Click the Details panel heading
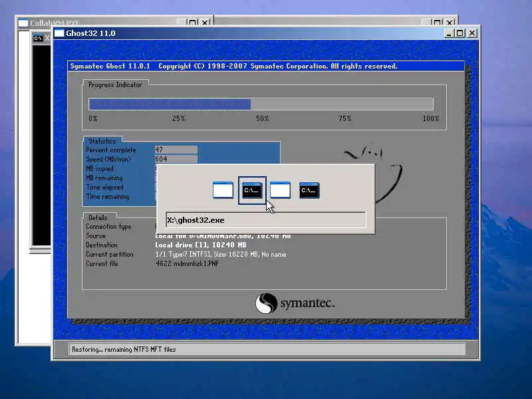532x399 pixels. (x=98, y=217)
